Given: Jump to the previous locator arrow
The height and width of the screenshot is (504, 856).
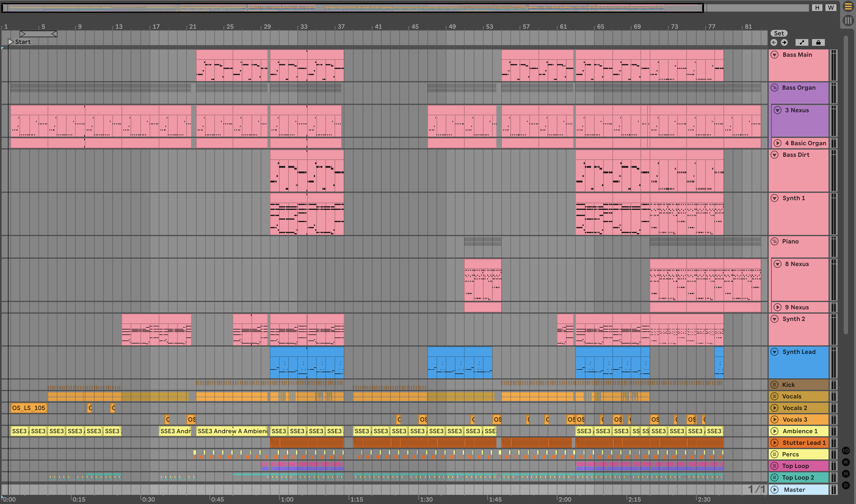Looking at the screenshot, I should (774, 42).
